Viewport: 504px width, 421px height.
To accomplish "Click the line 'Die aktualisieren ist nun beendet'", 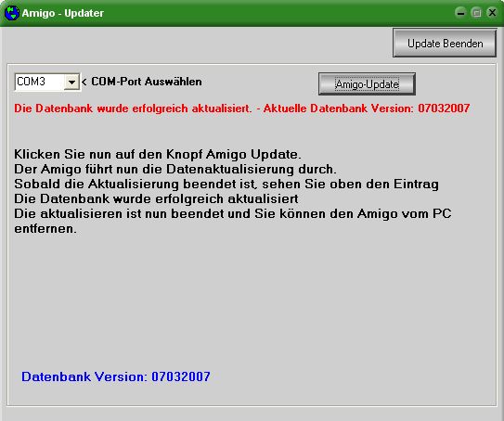I will [233, 213].
